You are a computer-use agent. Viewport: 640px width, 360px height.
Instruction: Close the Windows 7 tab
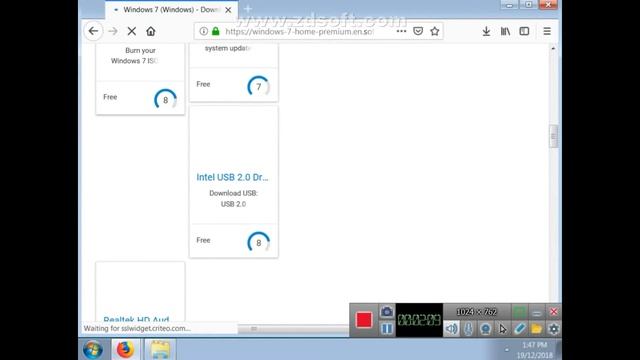[228, 10]
